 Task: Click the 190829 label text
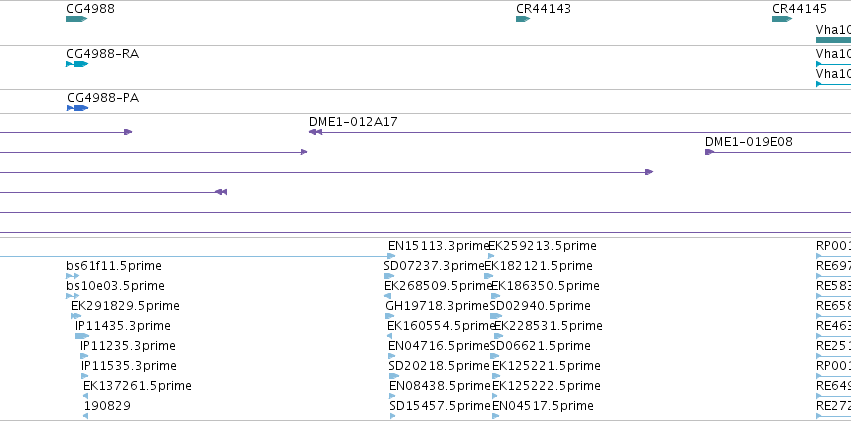pos(107,406)
